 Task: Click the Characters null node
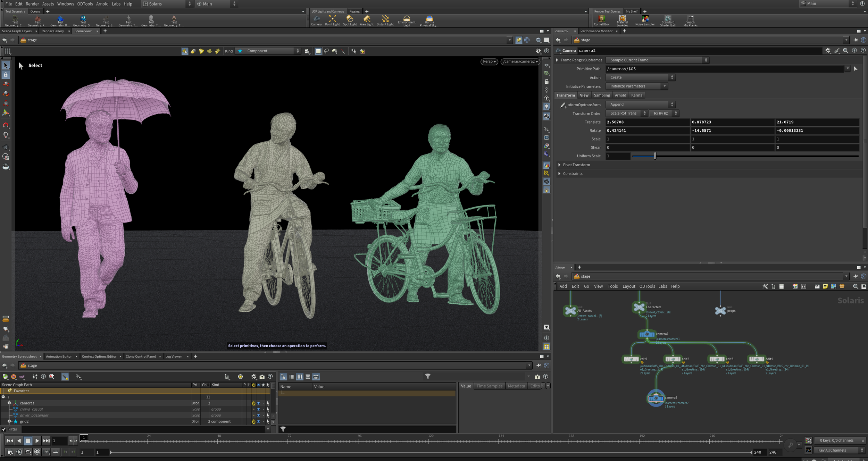coord(639,307)
